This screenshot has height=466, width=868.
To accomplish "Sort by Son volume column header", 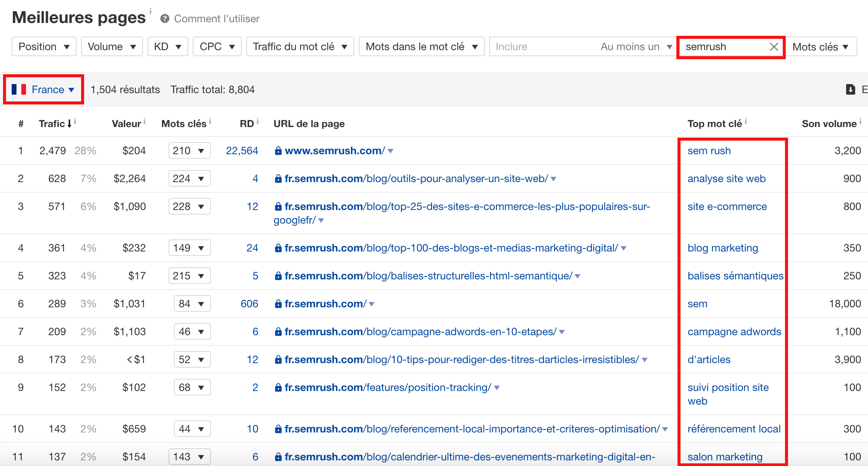I will [x=829, y=124].
